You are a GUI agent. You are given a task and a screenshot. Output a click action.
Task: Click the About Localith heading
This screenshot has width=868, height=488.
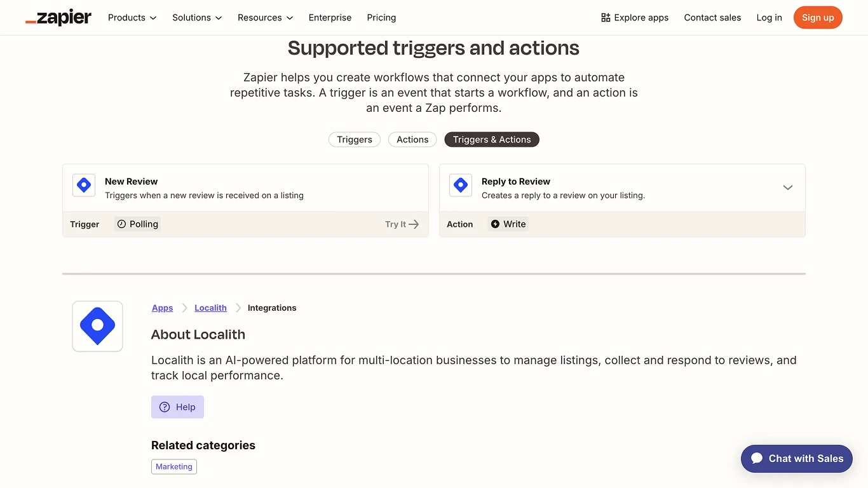pos(198,335)
